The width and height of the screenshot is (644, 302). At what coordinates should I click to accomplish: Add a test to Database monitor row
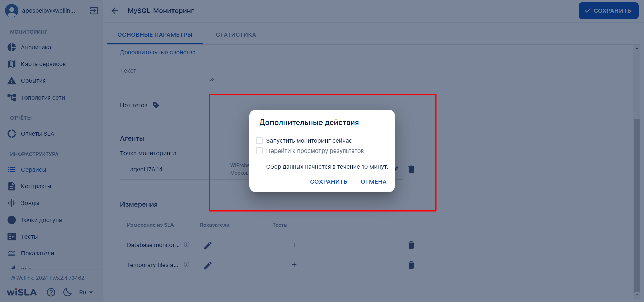[x=294, y=245]
